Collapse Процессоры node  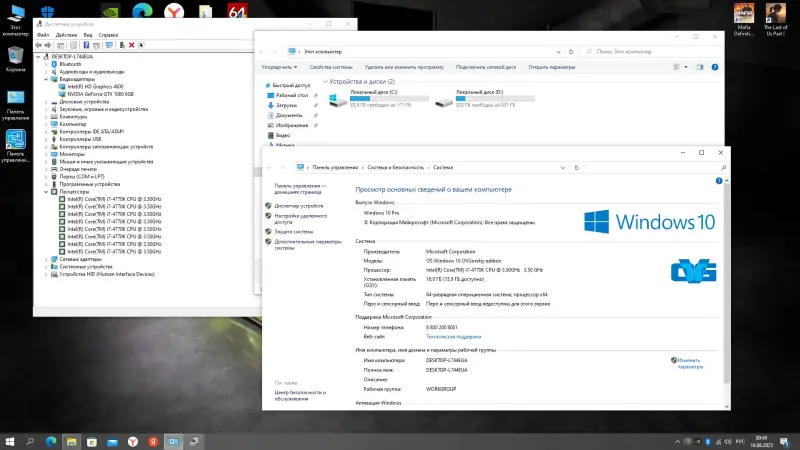(x=46, y=191)
